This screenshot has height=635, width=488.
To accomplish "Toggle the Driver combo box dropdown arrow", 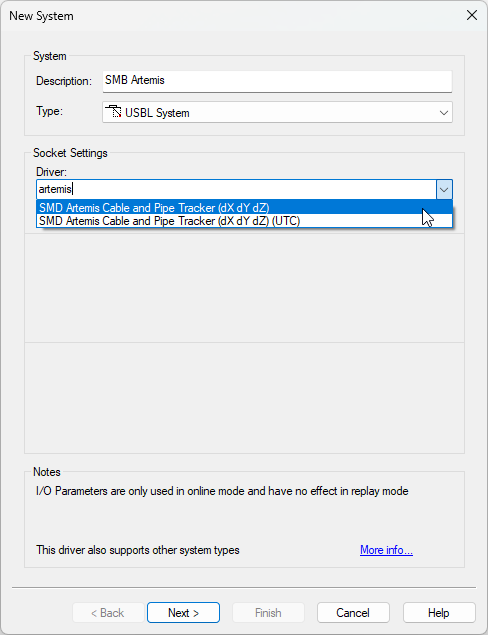I will 444,190.
